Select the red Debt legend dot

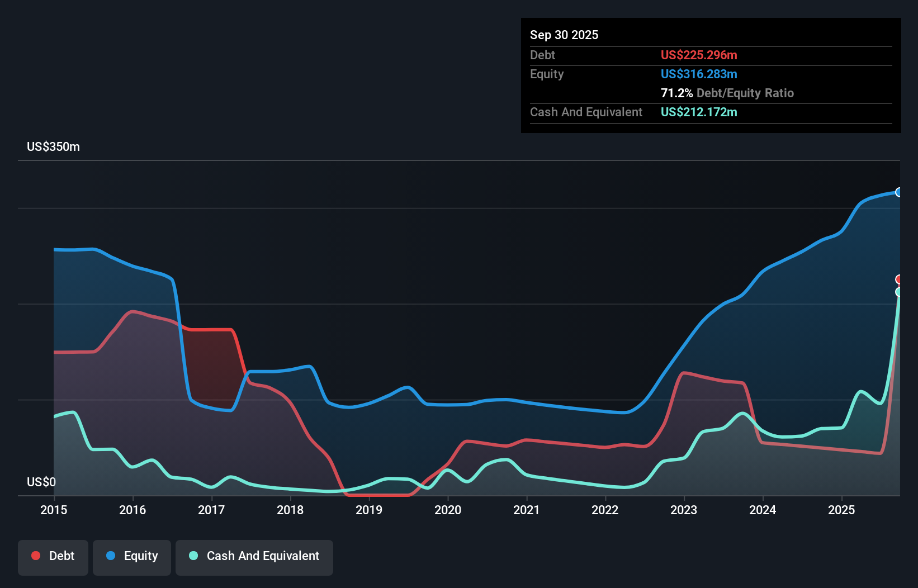[36, 556]
